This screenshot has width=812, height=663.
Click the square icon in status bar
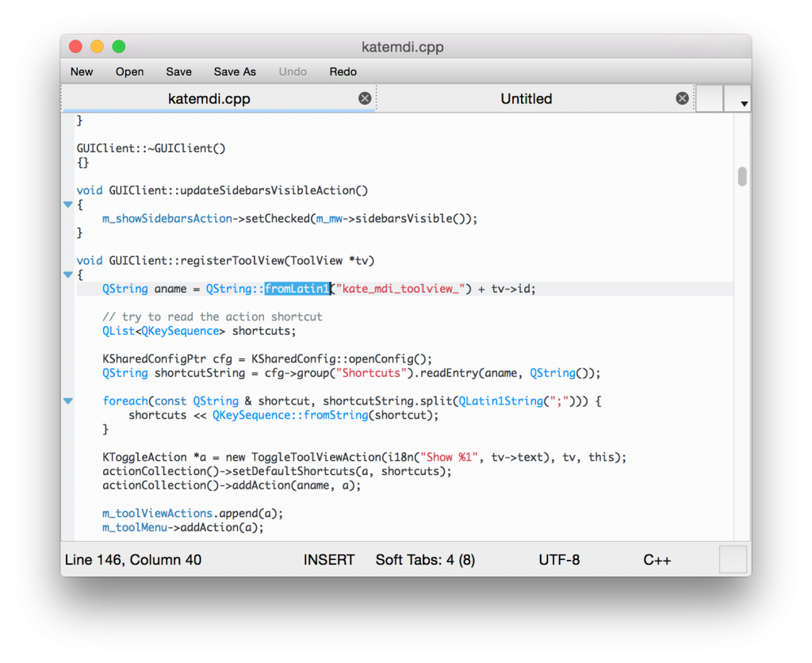pos(733,559)
